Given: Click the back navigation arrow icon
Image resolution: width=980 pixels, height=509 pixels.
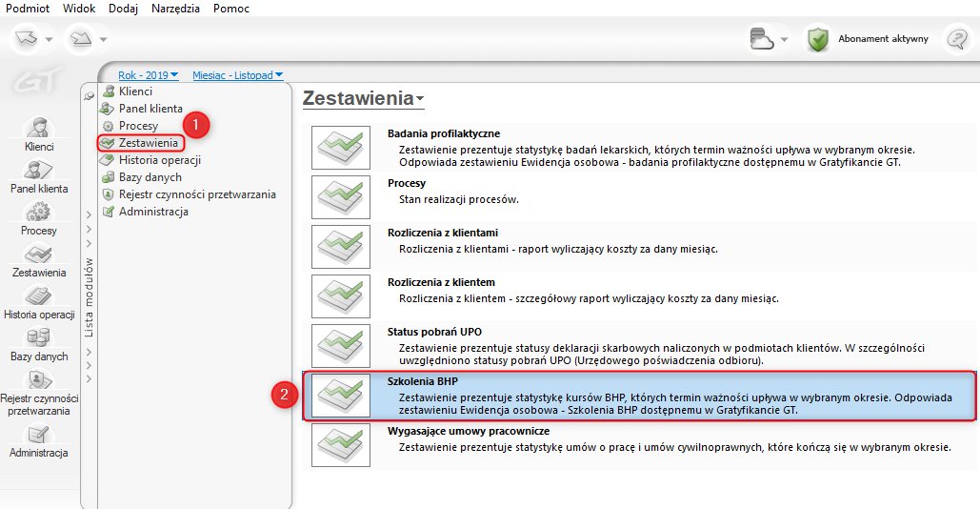Looking at the screenshot, I should (x=27, y=39).
